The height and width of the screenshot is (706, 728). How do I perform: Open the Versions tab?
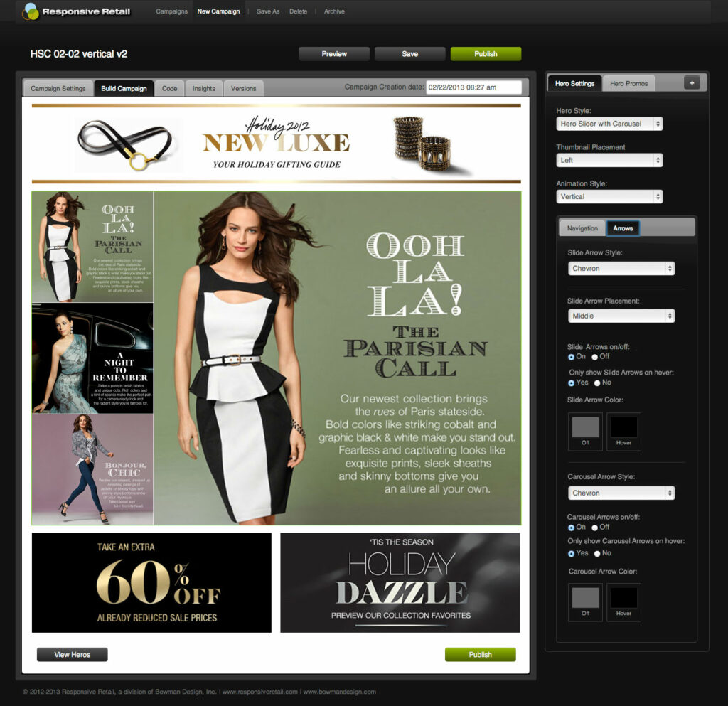click(x=243, y=88)
